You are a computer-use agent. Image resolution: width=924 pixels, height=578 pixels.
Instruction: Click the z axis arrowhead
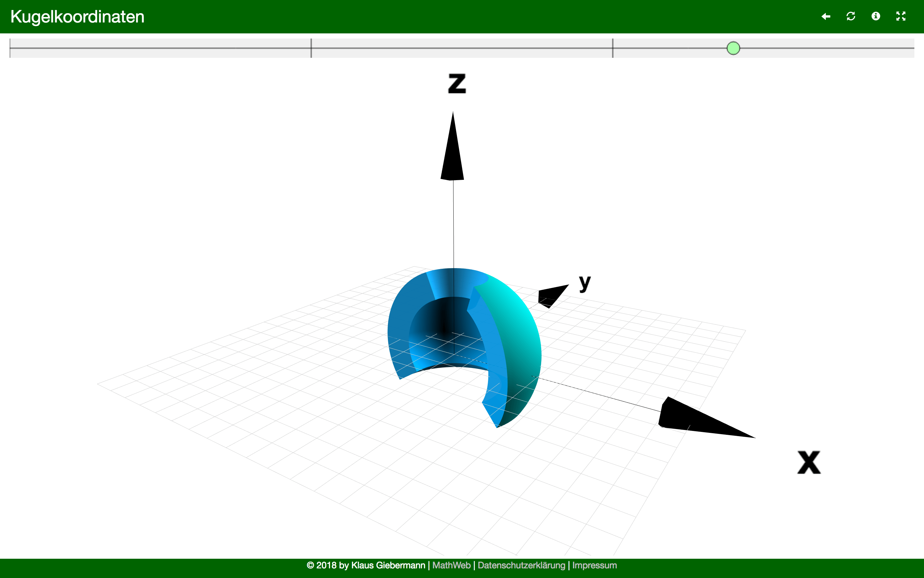click(x=452, y=146)
